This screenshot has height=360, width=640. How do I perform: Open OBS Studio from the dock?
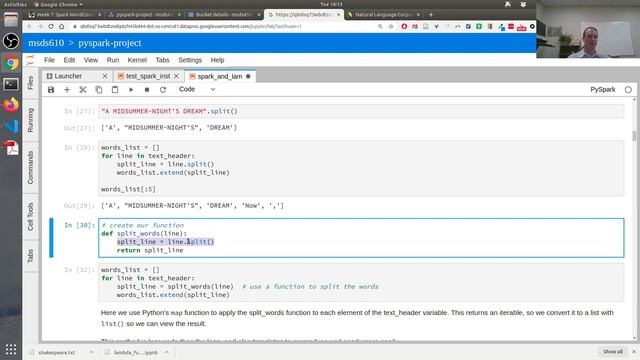click(x=11, y=41)
